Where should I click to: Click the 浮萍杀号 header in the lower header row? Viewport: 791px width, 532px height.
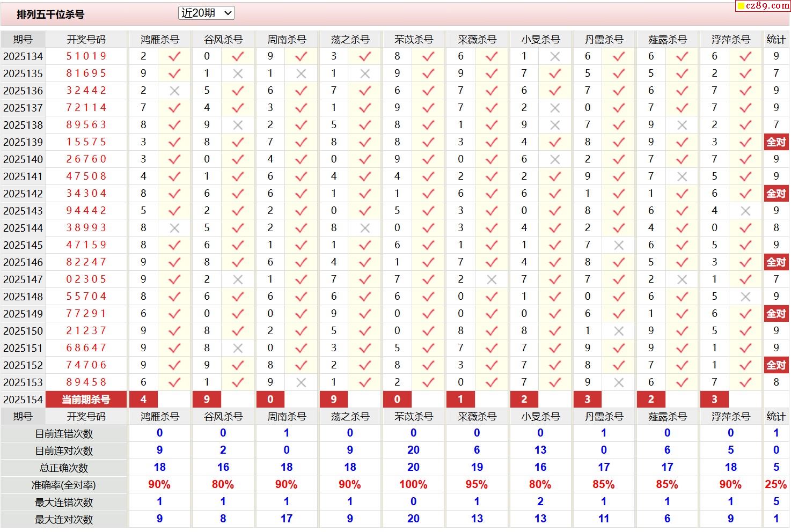[731, 417]
